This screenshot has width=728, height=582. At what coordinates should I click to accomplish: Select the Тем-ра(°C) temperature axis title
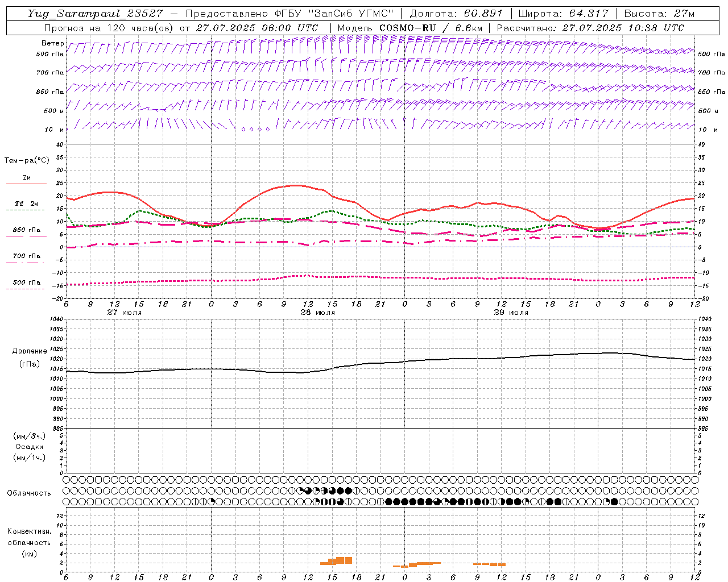(27, 161)
